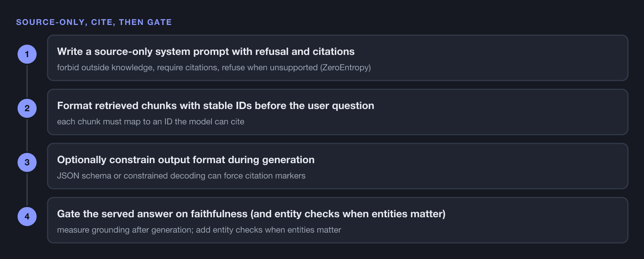Click the 'refuse when unsupported' phrase
644x259 pixels.
tap(270, 68)
